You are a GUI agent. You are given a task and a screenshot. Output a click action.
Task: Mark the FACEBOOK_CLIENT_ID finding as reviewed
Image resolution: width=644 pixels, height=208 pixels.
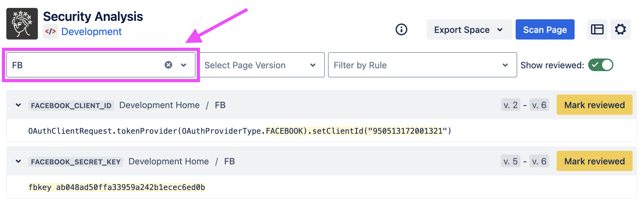[594, 105]
